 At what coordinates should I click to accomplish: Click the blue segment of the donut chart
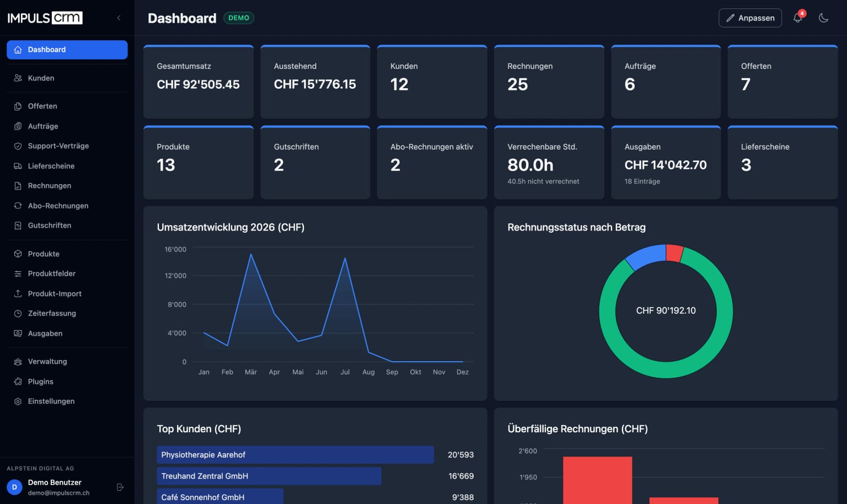click(646, 256)
